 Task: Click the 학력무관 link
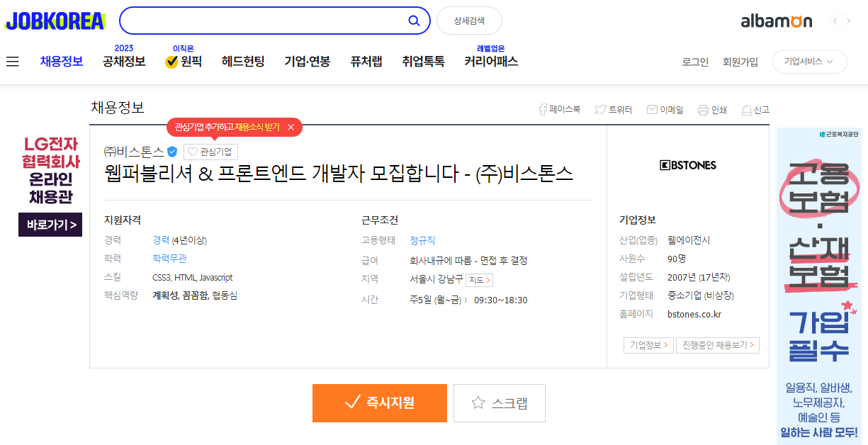[169, 259]
